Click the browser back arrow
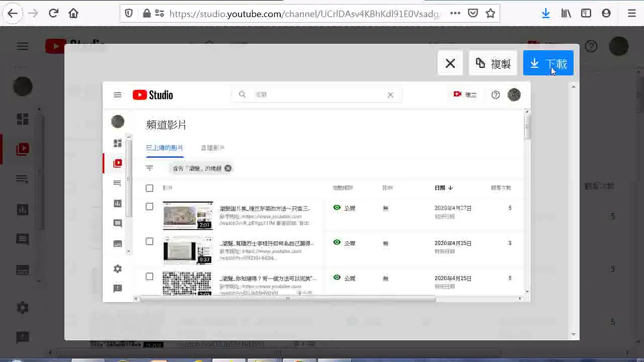This screenshot has height=362, width=644. coord(13,14)
